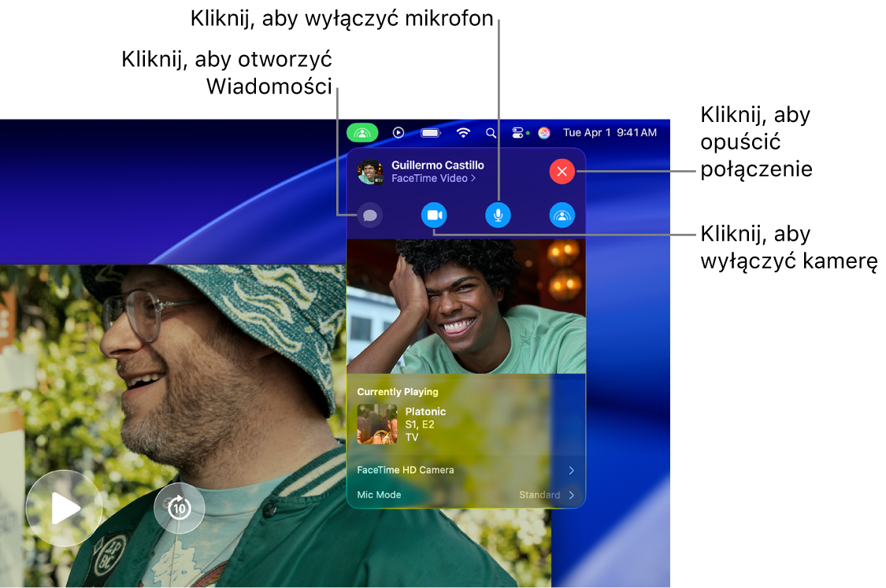Click the FaceTime video preview of caller

(465, 306)
